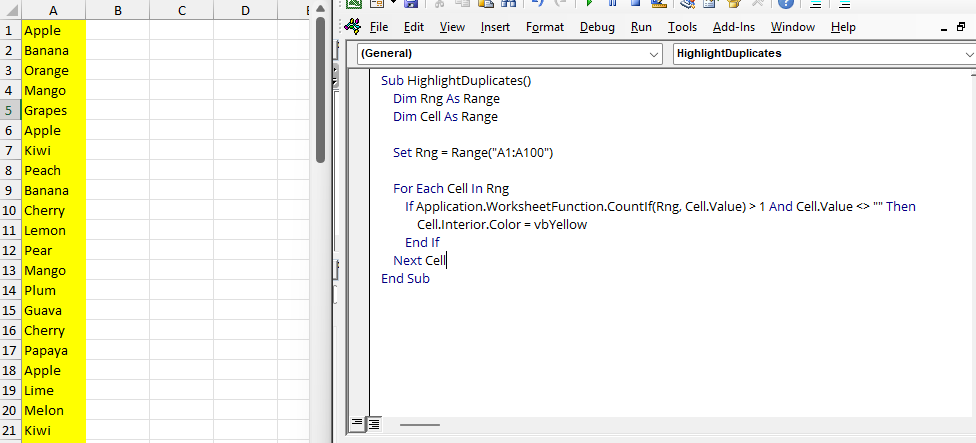Click the Break pause icon
This screenshot has height=443, width=976.
612,3
